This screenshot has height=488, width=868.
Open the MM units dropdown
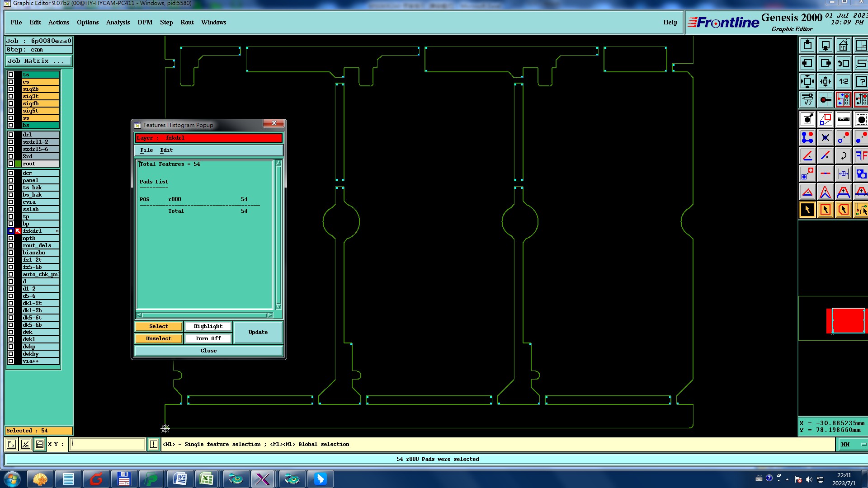pos(853,445)
